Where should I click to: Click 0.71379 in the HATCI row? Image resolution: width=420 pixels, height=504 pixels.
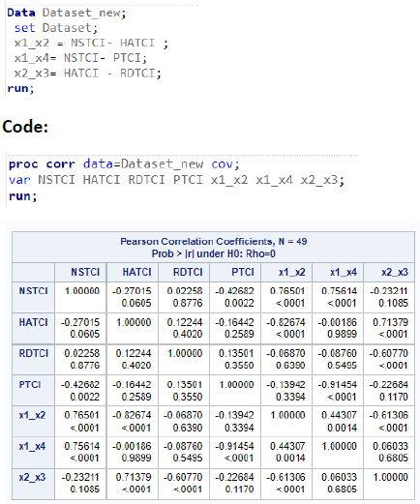click(390, 322)
